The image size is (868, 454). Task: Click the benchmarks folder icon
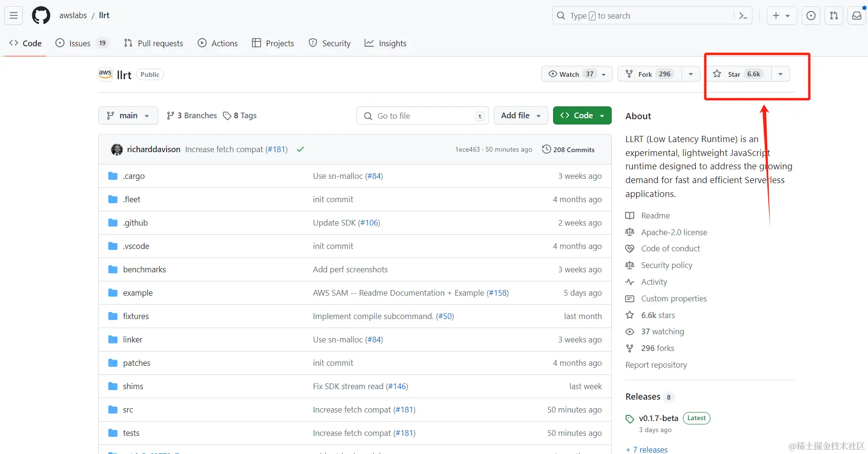click(x=113, y=269)
